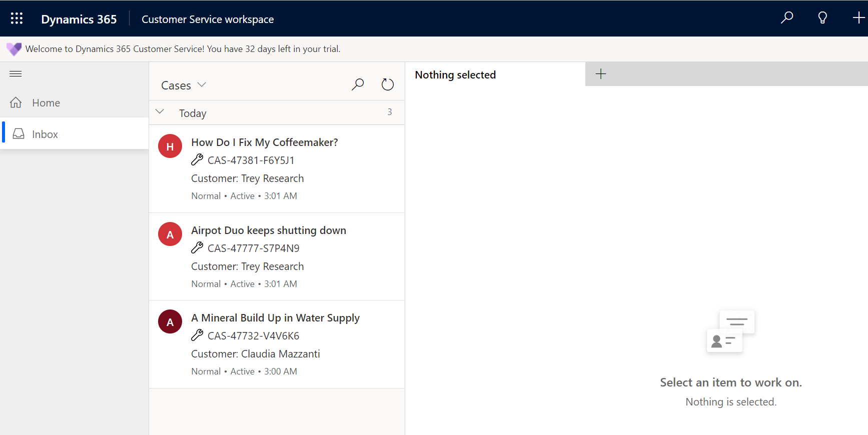This screenshot has height=435, width=868.
Task: Refresh the Cases list
Action: (388, 84)
